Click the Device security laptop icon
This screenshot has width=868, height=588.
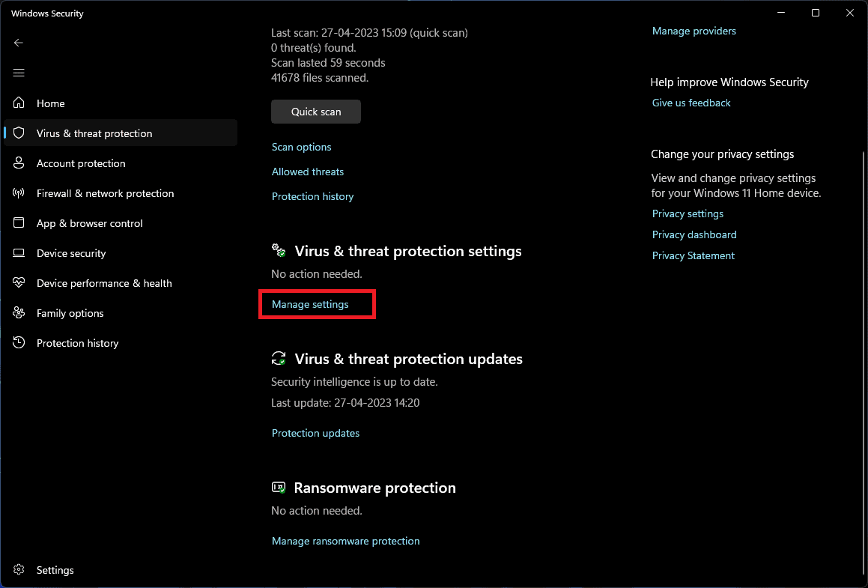click(19, 253)
